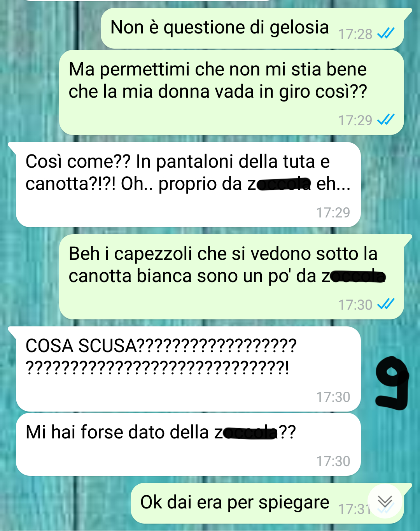
Task: Click the handwritten number 9 mark
Action: pyautogui.click(x=392, y=384)
